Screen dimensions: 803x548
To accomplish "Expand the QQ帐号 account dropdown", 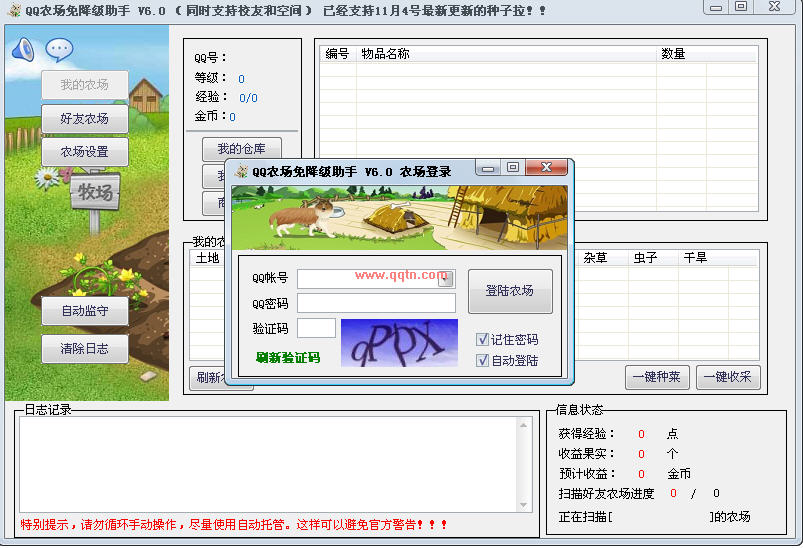I will [x=446, y=279].
